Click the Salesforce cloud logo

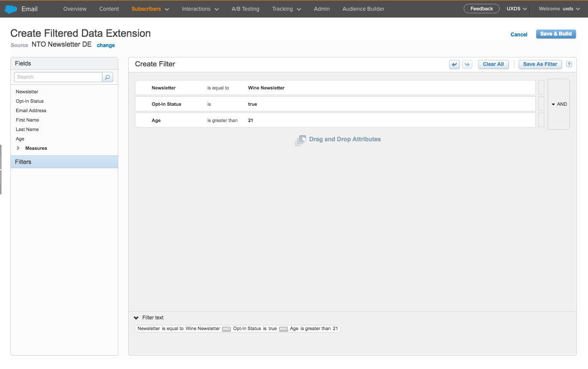(11, 9)
